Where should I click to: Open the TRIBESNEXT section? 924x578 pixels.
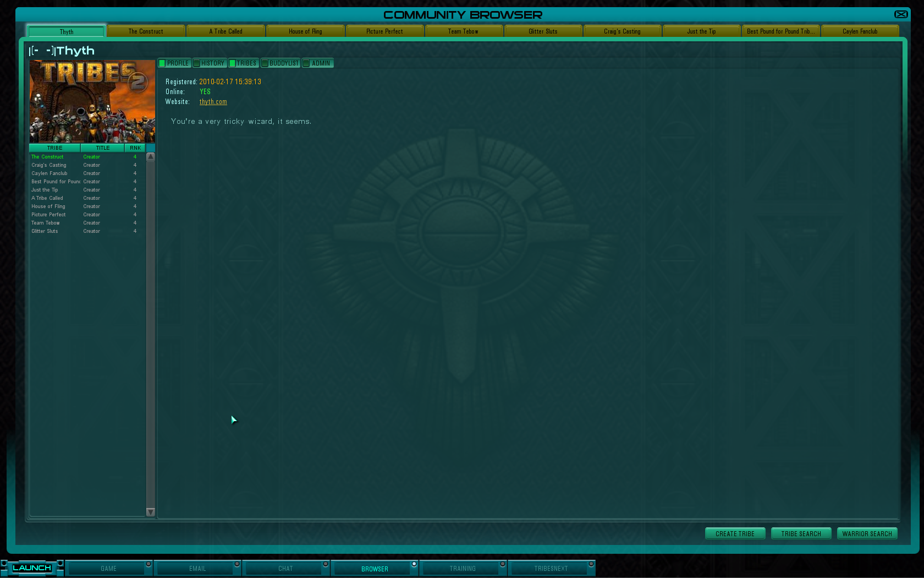(551, 569)
